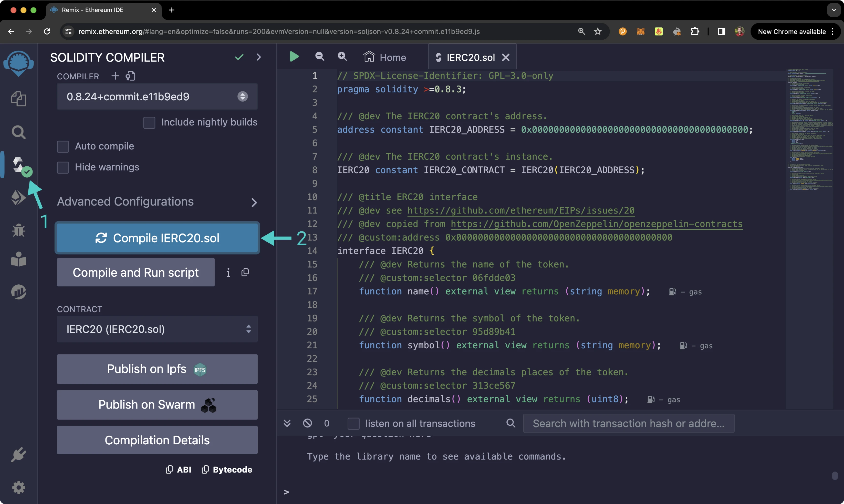Image resolution: width=844 pixels, height=504 pixels.
Task: Open the ethereum EIPs issues/20 link
Action: click(521, 211)
